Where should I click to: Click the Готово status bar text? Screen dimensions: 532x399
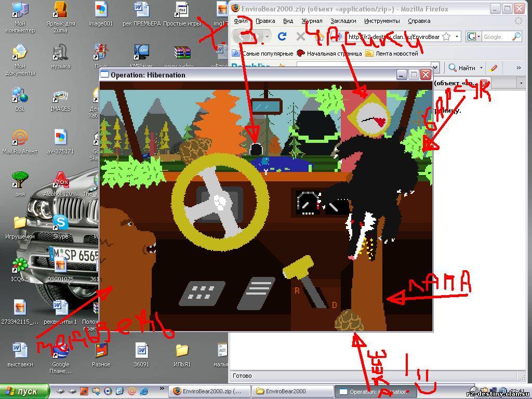click(x=242, y=376)
